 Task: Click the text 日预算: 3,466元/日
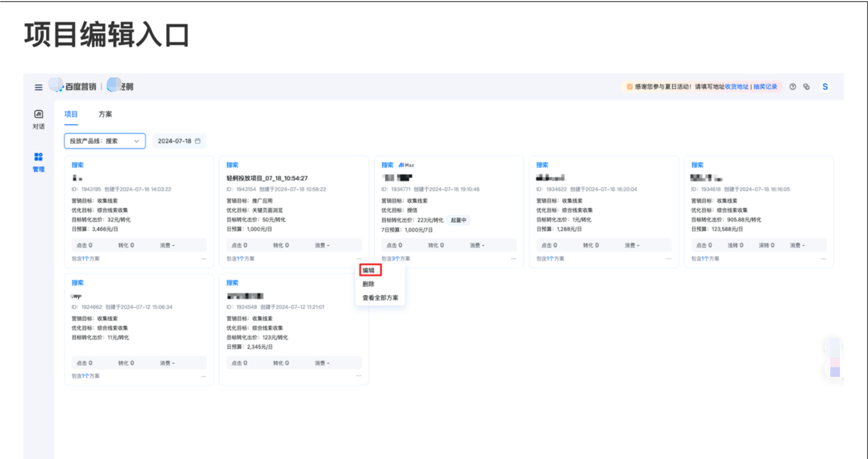pyautogui.click(x=95, y=229)
